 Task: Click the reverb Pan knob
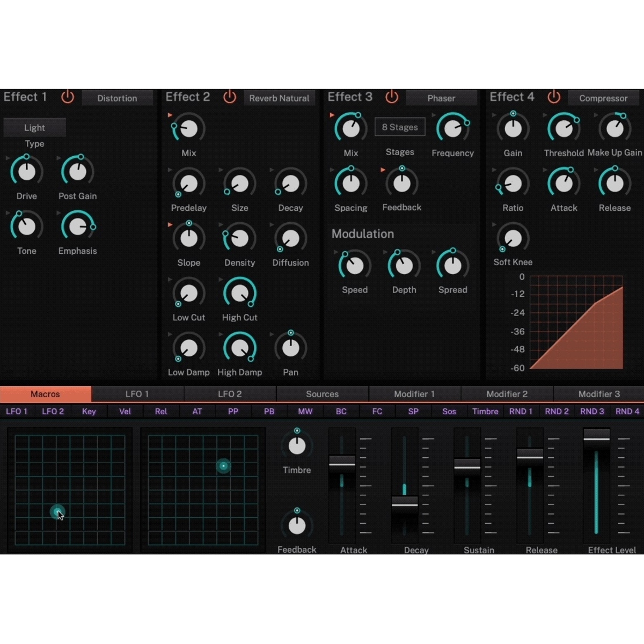coord(291,348)
